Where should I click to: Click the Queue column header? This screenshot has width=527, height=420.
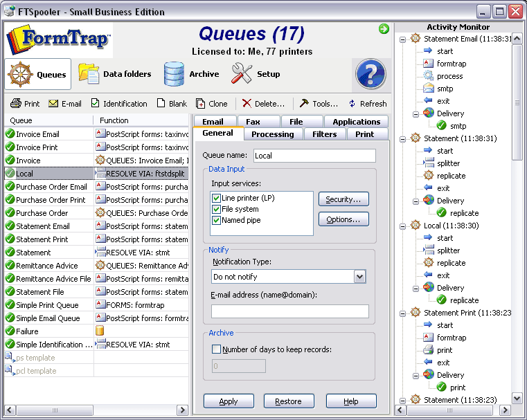[48, 120]
